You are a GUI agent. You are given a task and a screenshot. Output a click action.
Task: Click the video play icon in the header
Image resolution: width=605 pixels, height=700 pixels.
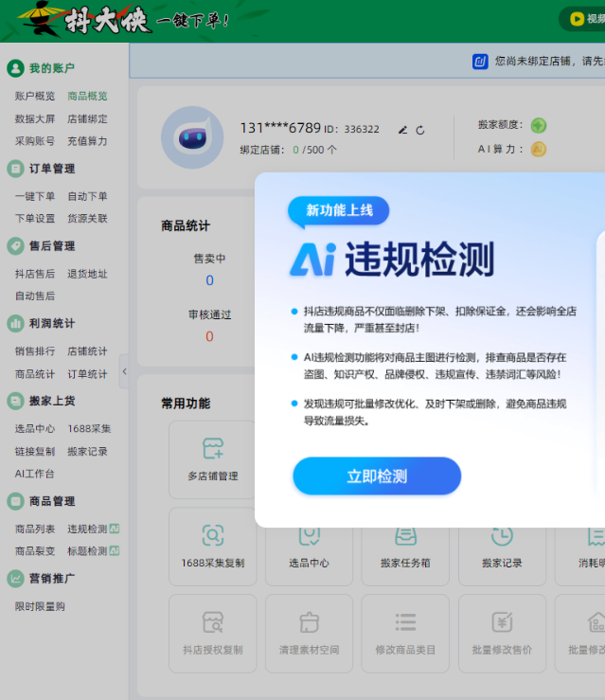[x=577, y=19]
